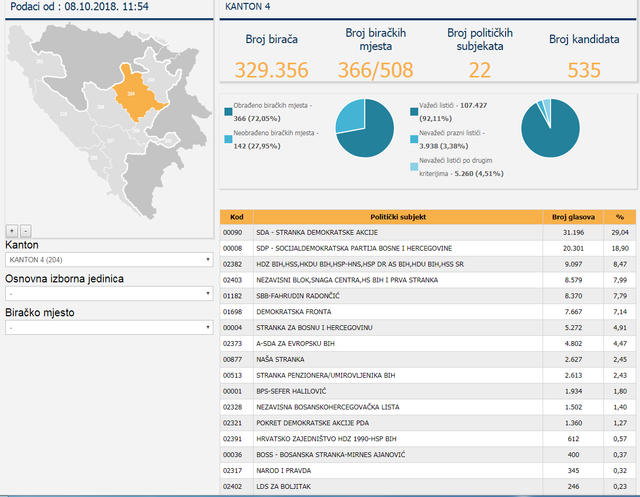Image resolution: width=640 pixels, height=497 pixels.
Task: Select row POKRET DEMOKRATSKE AKCIJE PDA
Action: [x=428, y=423]
